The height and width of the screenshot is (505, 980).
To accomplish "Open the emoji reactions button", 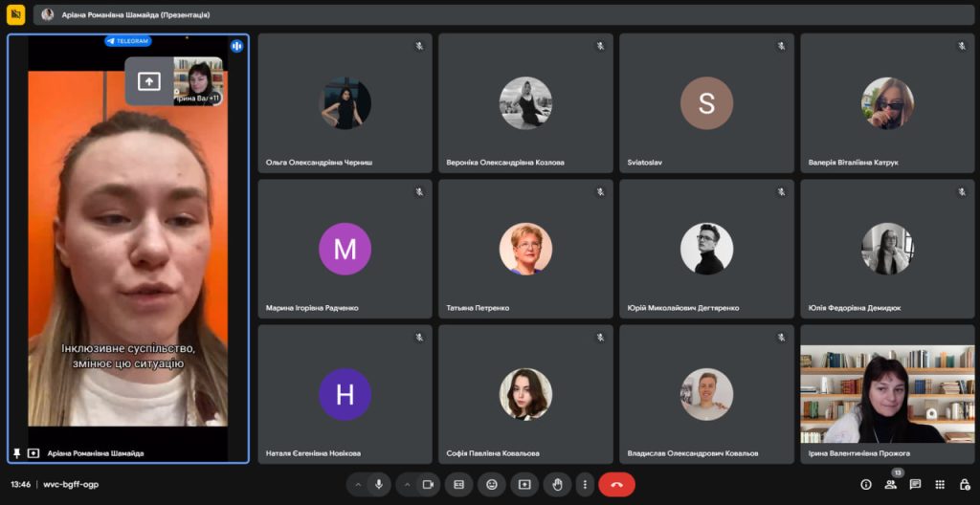I will point(491,485).
